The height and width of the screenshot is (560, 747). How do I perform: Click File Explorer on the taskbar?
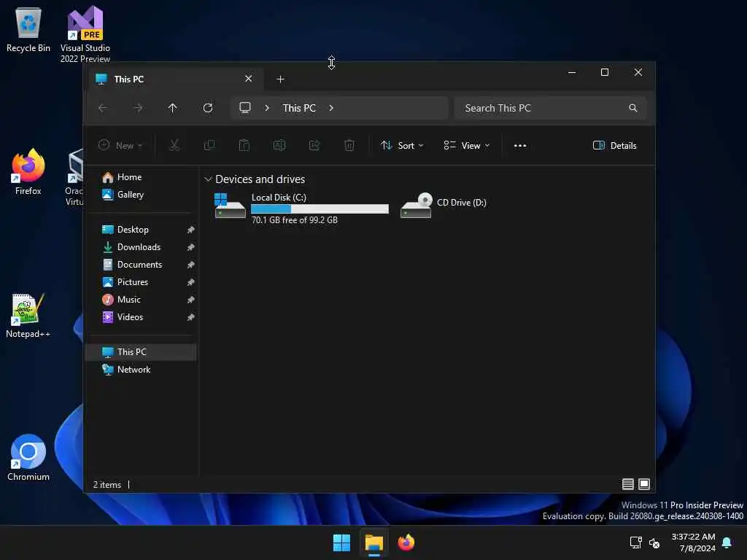pyautogui.click(x=374, y=542)
